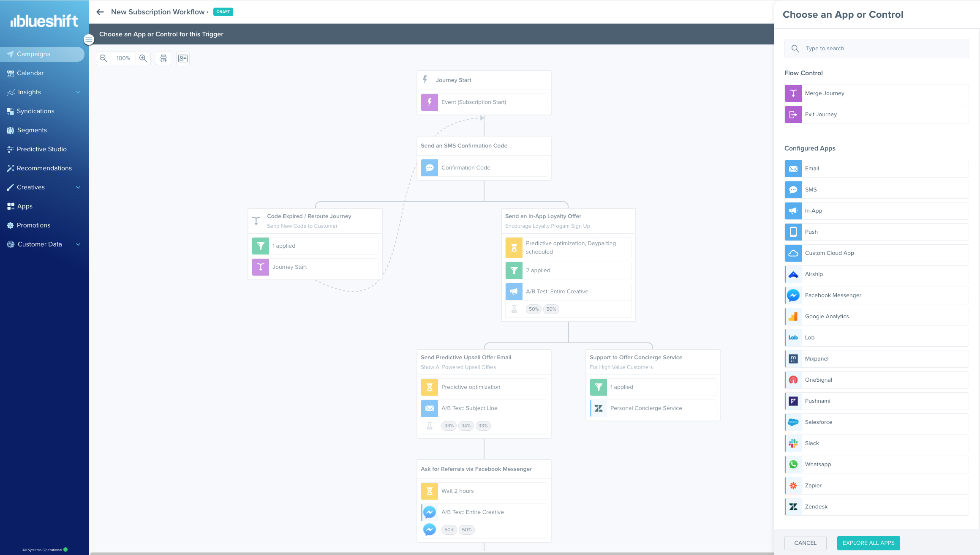Open Predictive optimization row in Upsell Email

[x=484, y=387]
